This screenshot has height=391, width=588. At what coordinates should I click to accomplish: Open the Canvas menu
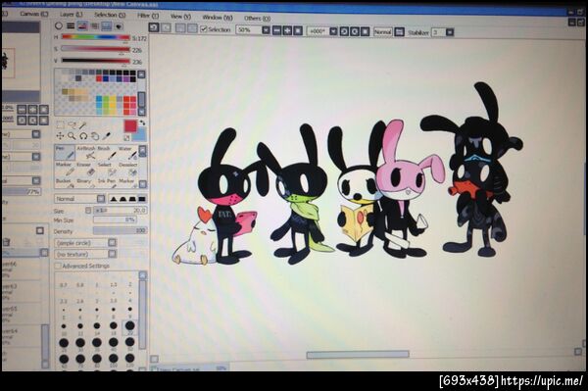(34, 14)
